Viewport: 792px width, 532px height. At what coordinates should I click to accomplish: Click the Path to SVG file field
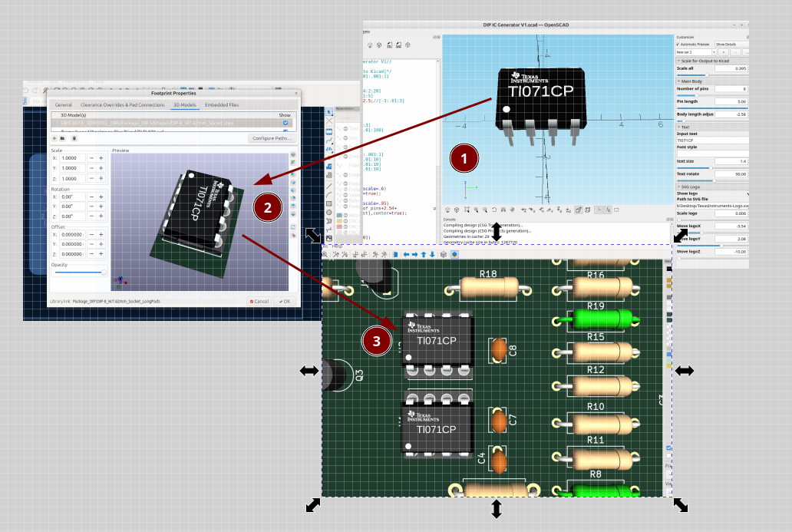click(x=713, y=206)
